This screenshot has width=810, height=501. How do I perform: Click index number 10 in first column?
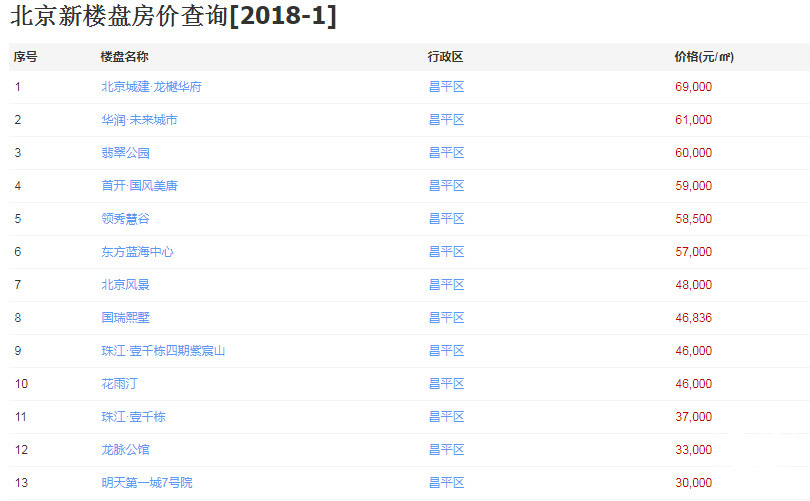click(21, 384)
